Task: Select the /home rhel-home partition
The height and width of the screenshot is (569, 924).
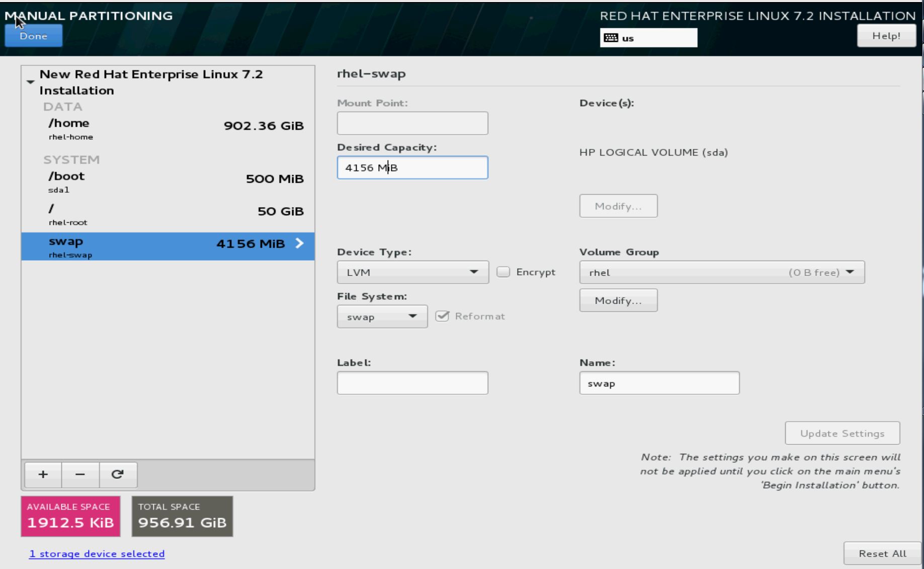Action: pos(168,129)
